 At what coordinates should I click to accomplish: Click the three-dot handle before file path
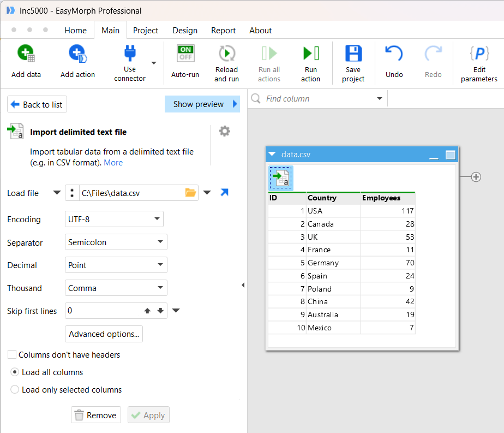72,193
